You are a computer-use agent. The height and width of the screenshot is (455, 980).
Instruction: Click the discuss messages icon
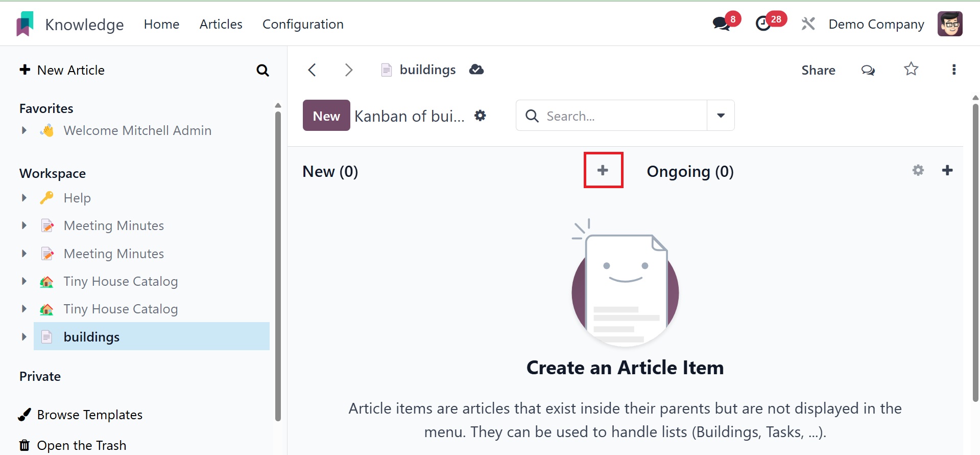[x=722, y=24]
